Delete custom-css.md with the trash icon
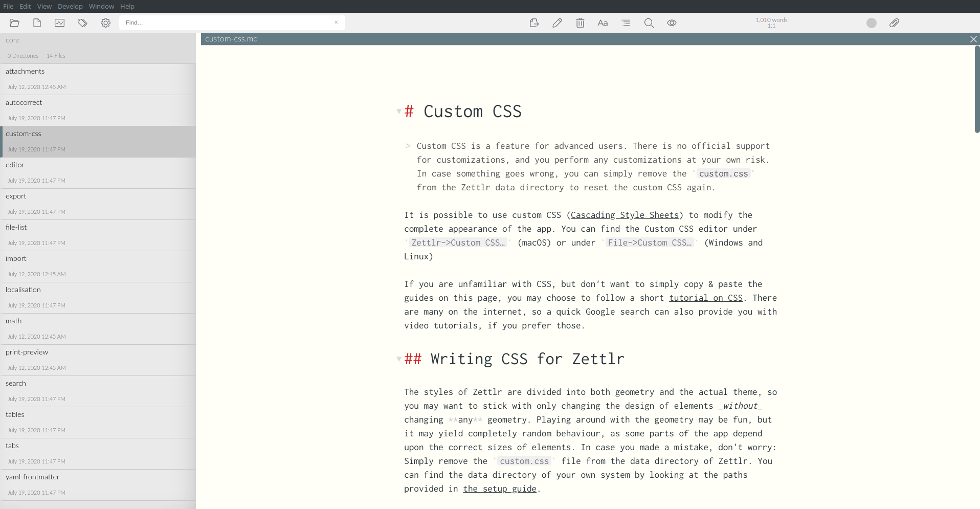 click(580, 23)
